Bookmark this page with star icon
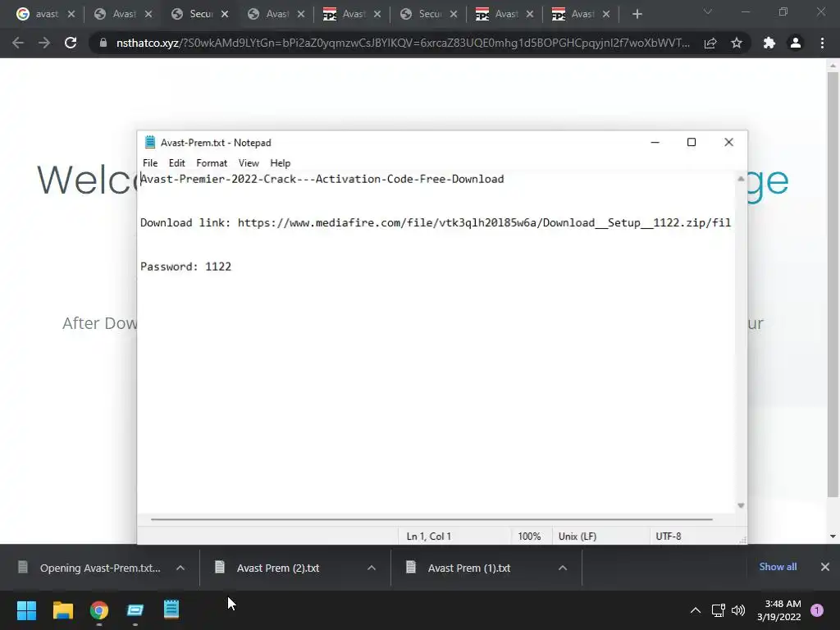This screenshot has width=840, height=630. click(737, 43)
